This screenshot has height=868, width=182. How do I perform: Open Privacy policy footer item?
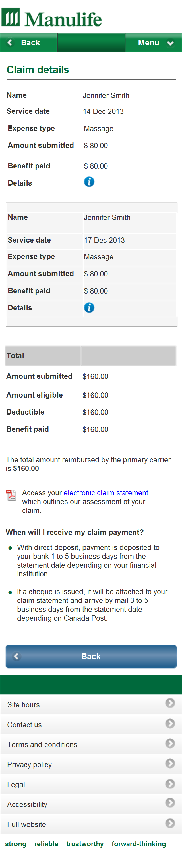pos(91,764)
